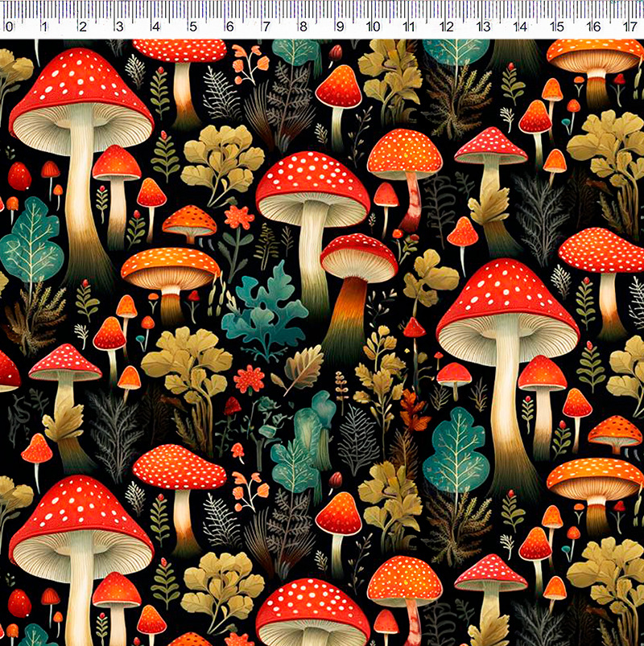Click the number 5 on the ruler
644x646 pixels.
click(193, 27)
